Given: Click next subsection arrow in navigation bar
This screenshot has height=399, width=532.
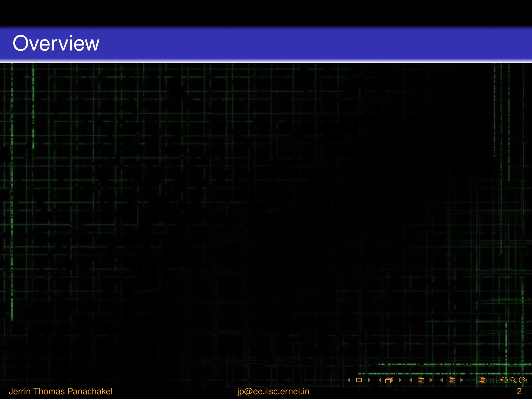Looking at the screenshot, I should [x=431, y=380].
